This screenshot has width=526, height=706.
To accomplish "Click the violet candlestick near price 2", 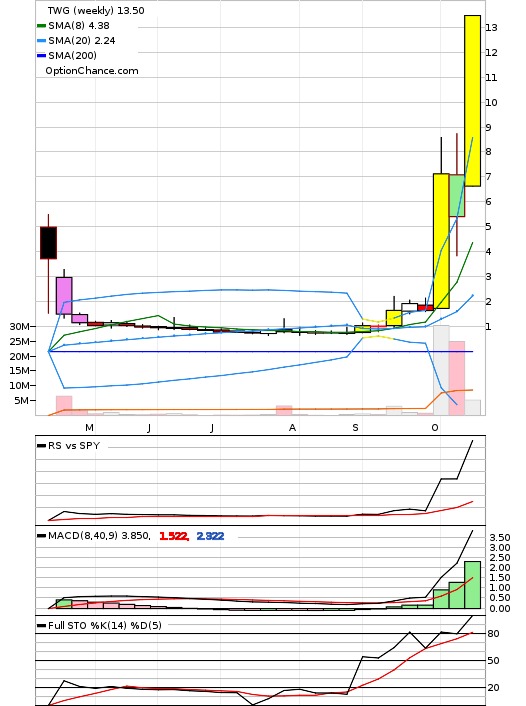I will (64, 296).
